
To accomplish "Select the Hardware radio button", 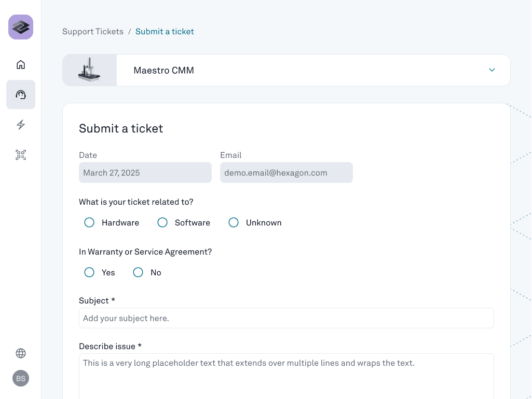I will [x=89, y=222].
